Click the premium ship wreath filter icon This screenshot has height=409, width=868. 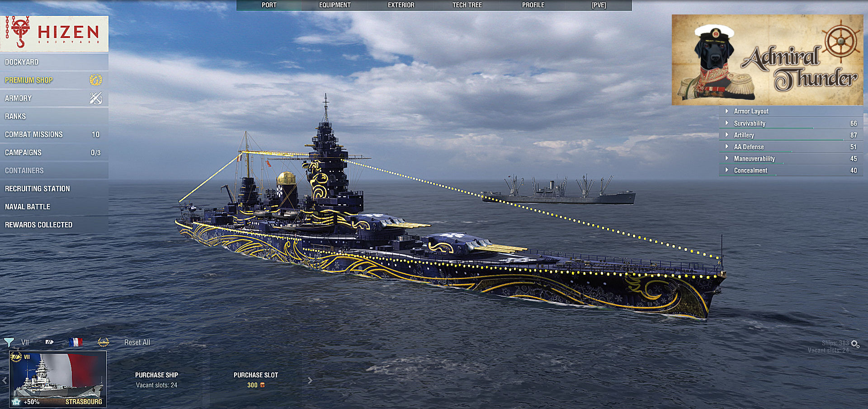pos(104,342)
